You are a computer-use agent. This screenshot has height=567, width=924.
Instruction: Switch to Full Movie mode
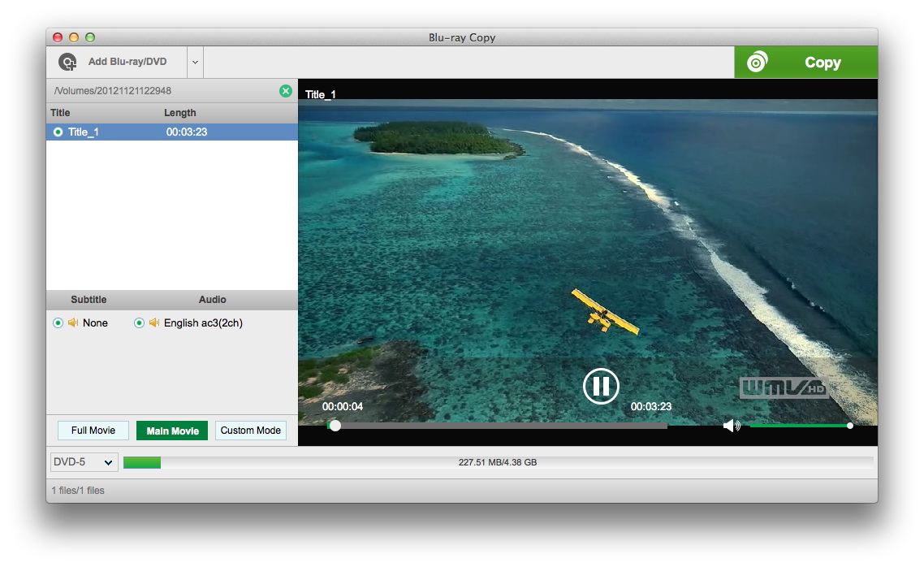point(93,431)
